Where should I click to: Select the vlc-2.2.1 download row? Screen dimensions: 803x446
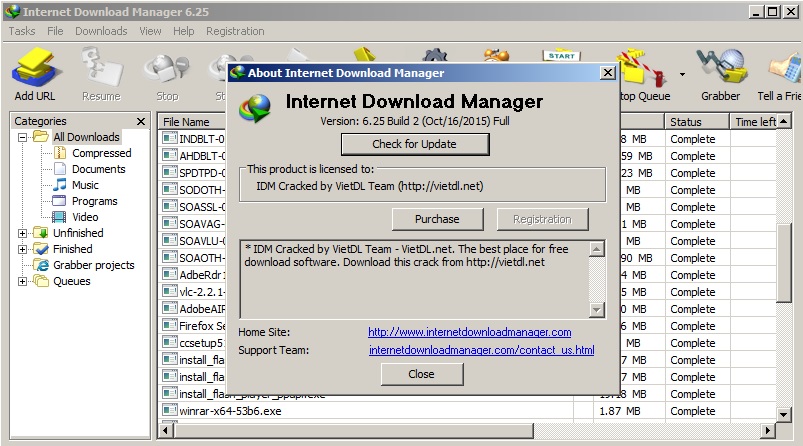click(x=193, y=292)
